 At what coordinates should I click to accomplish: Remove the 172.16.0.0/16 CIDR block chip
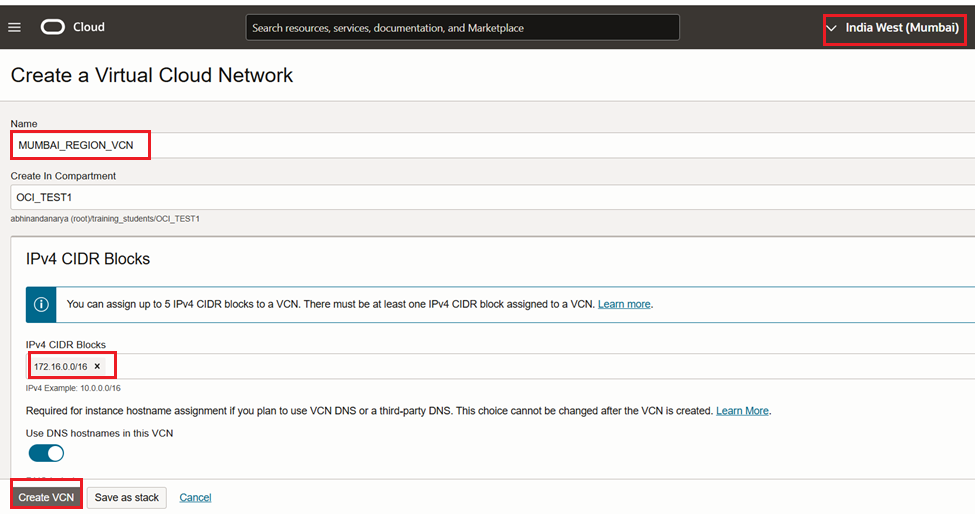tap(97, 367)
